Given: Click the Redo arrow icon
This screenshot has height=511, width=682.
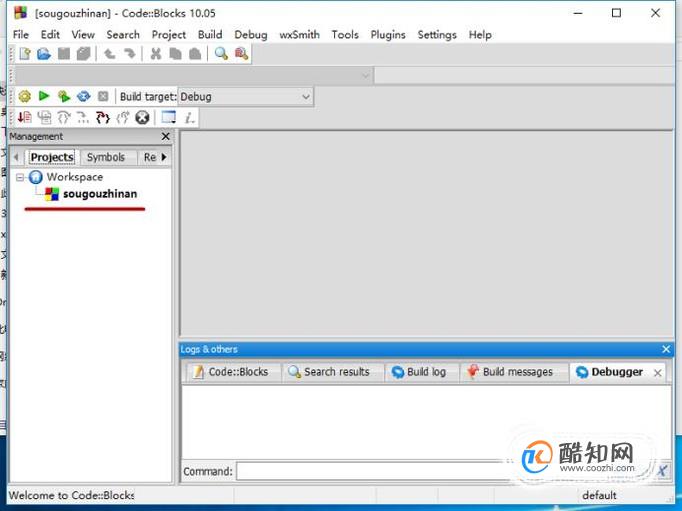Looking at the screenshot, I should point(129,54).
